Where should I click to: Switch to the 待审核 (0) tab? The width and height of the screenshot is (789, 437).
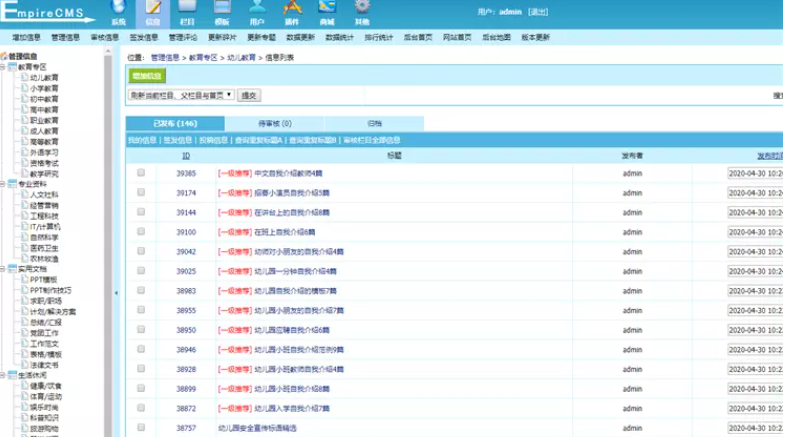pos(275,124)
